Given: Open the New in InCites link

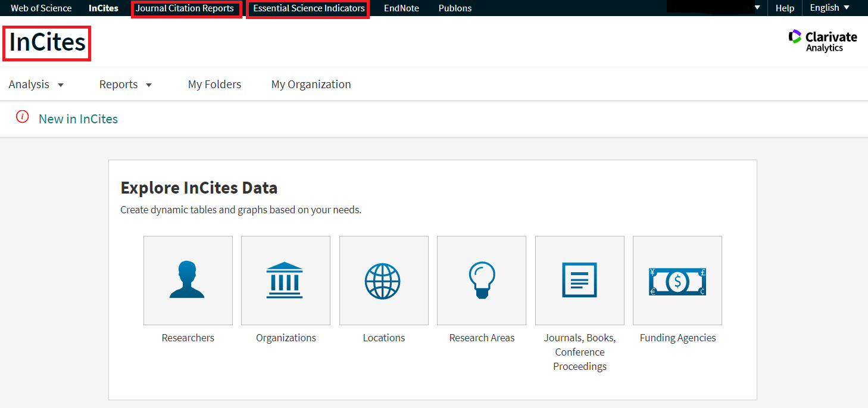Looking at the screenshot, I should point(78,119).
